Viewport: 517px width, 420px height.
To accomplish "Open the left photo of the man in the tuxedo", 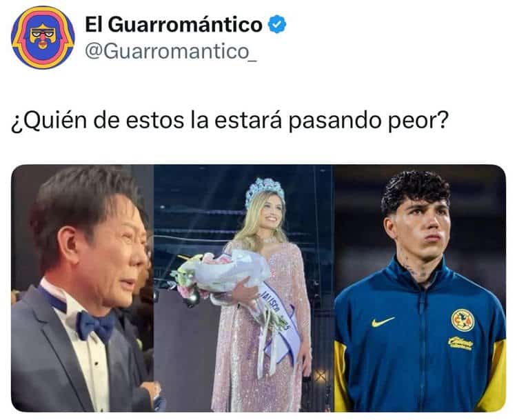I will pyautogui.click(x=83, y=288).
